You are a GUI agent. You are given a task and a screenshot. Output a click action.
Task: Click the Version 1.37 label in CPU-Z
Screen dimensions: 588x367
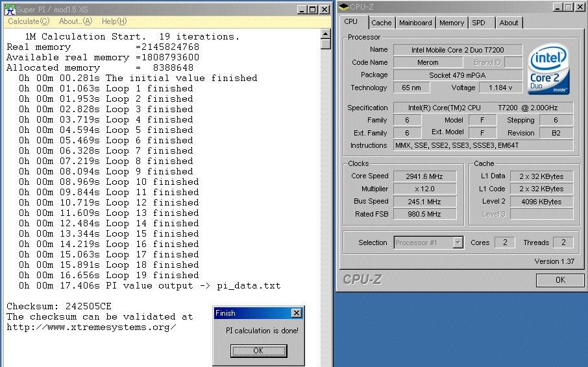coord(554,261)
